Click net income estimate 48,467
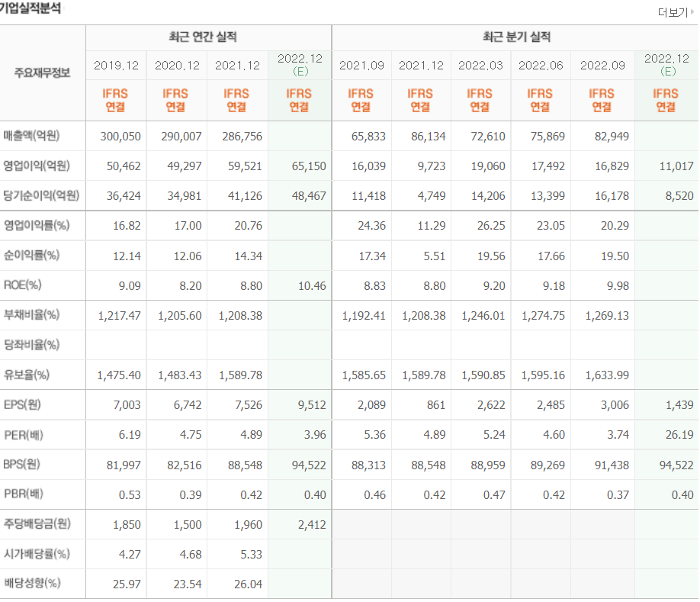The image size is (700, 602). click(x=309, y=195)
